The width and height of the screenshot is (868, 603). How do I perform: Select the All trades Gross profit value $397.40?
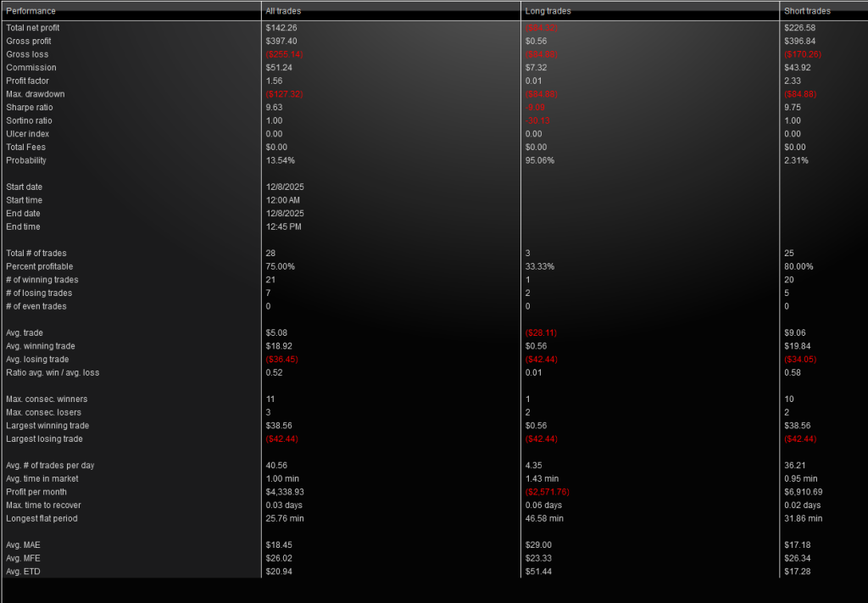[x=281, y=41]
